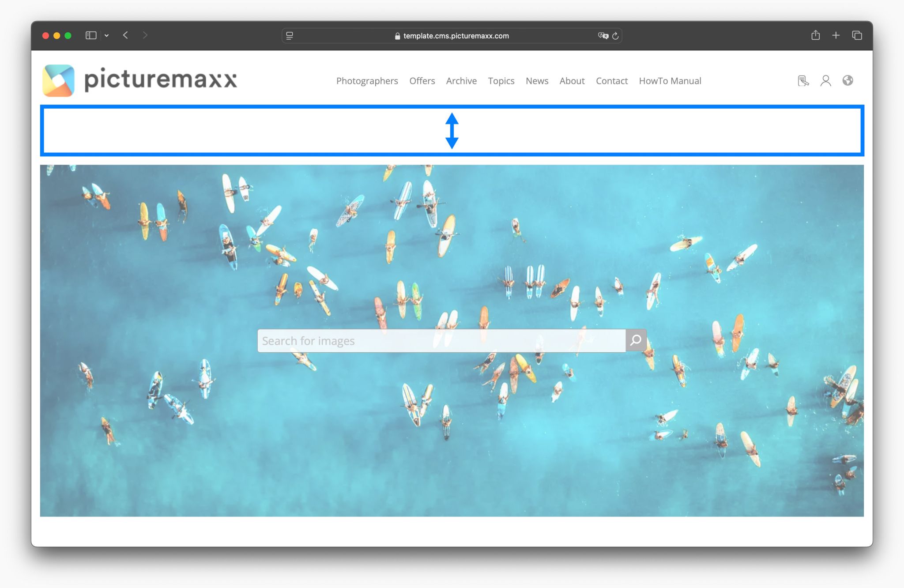Reload the page with the refresh icon
The image size is (904, 588).
[615, 36]
